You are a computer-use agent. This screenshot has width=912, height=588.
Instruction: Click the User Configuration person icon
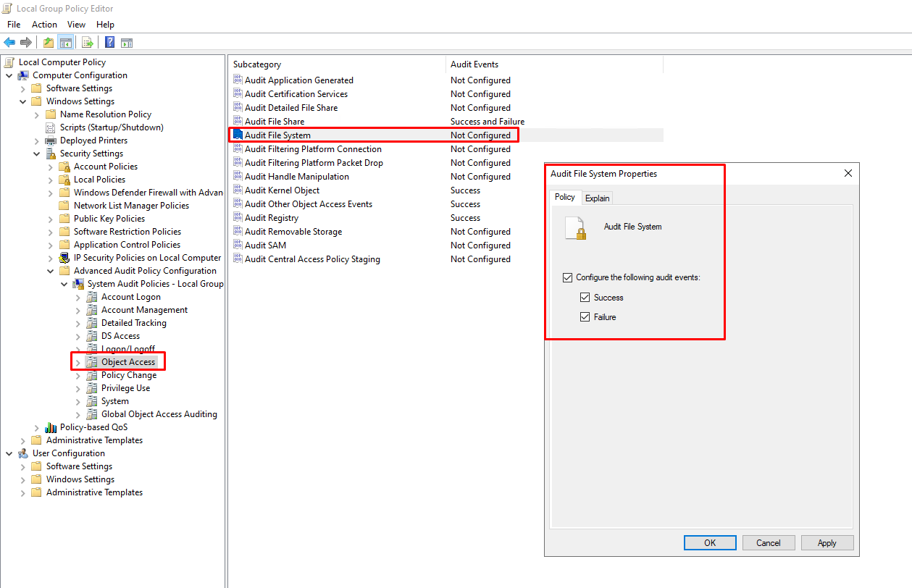tap(23, 453)
